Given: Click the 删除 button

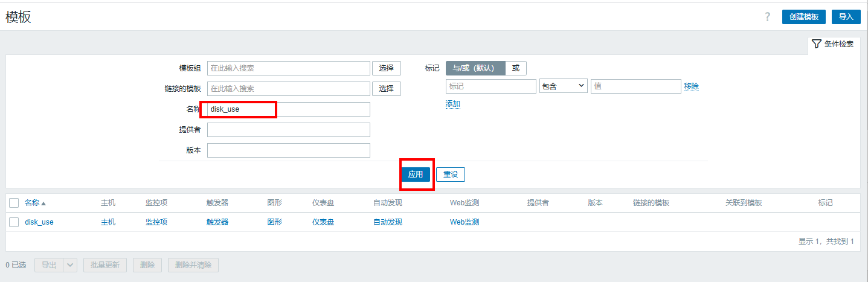Looking at the screenshot, I should pyautogui.click(x=147, y=265).
